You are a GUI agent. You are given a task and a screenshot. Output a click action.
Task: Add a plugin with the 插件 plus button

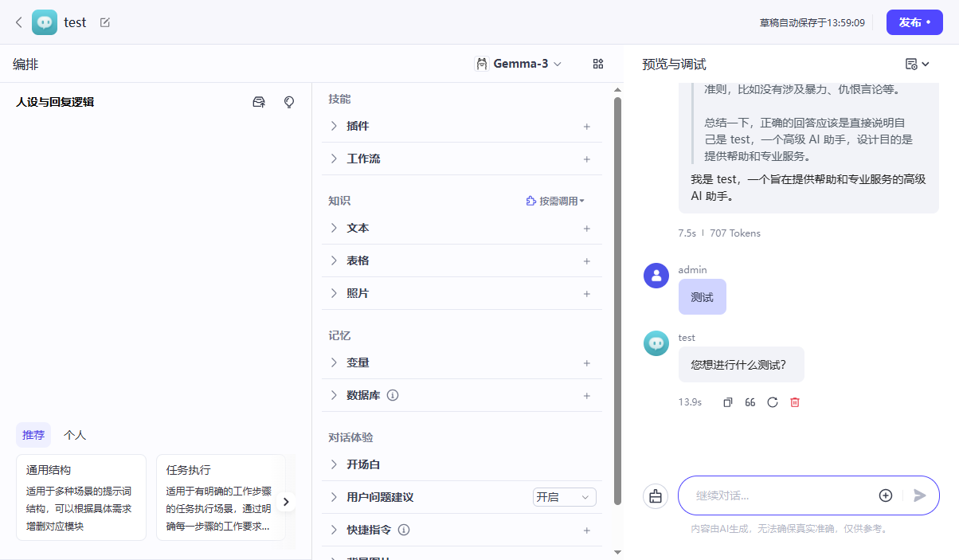click(x=586, y=126)
